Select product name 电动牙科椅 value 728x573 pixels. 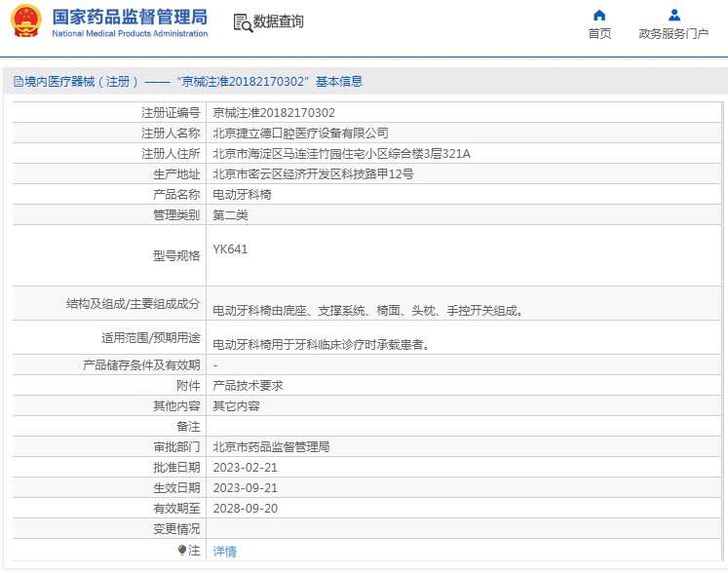[242, 195]
